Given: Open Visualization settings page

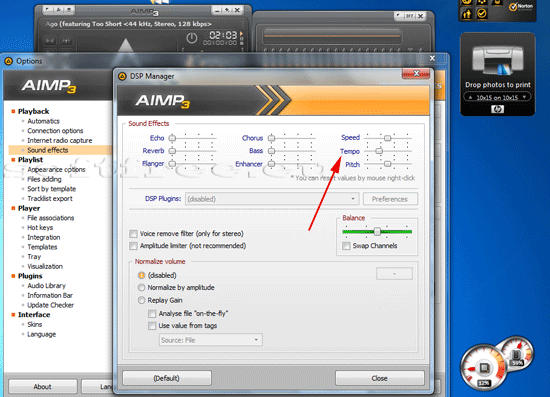Looking at the screenshot, I should (x=45, y=266).
